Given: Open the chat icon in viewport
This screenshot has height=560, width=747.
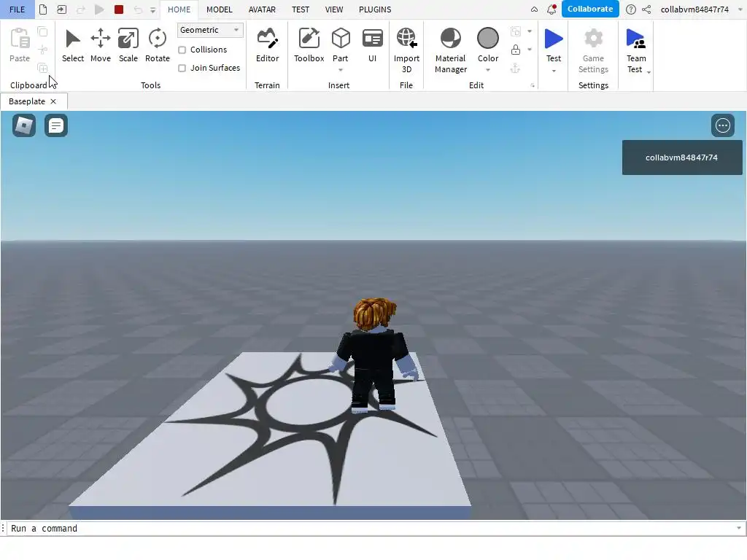Looking at the screenshot, I should click(x=55, y=125).
